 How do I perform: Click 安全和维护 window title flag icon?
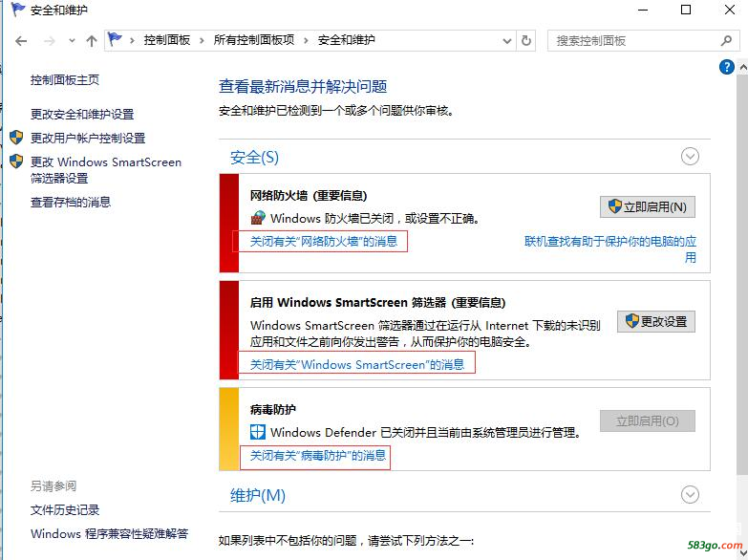(17, 9)
